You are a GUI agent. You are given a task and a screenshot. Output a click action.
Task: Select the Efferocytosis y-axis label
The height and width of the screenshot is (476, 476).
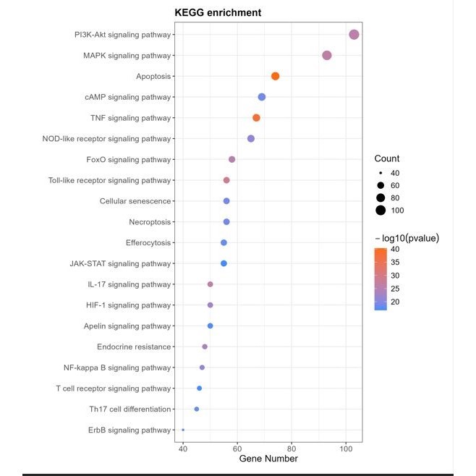coord(148,243)
